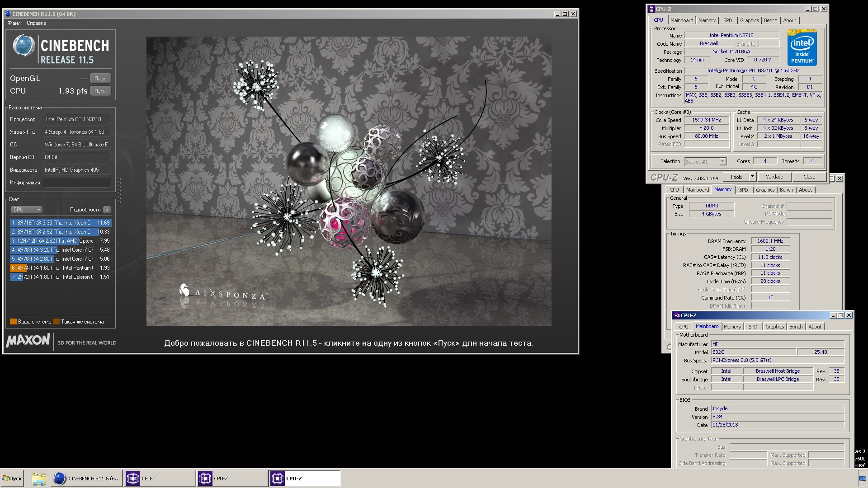Open About tab in top CPU-Z window
This screenshot has width=868, height=488.
pyautogui.click(x=790, y=20)
